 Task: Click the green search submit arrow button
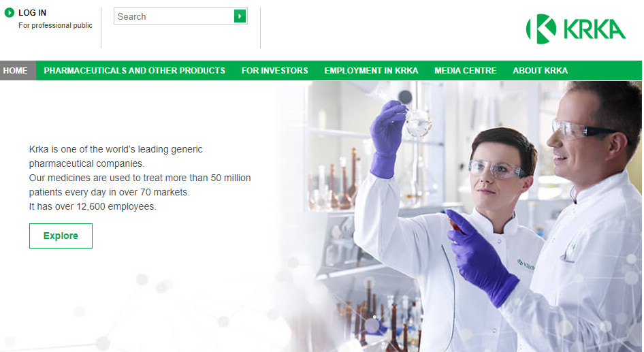click(x=240, y=16)
